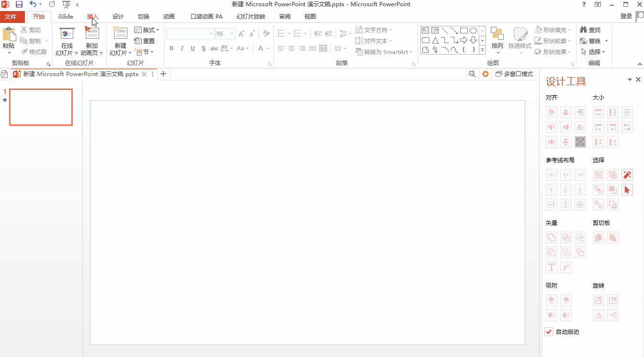Expand the shapes gallery with its More arrow
The width and height of the screenshot is (644, 357).
coord(482,50)
